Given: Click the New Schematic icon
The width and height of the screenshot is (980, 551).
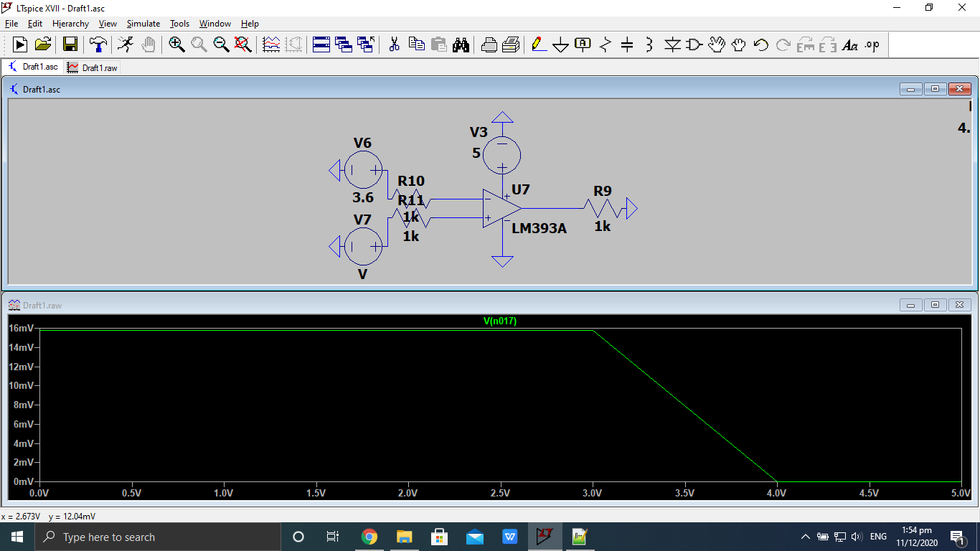Looking at the screenshot, I should point(20,44).
